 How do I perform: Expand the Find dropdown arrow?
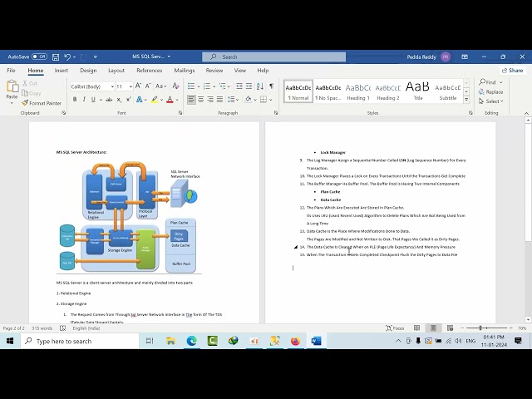pos(500,82)
